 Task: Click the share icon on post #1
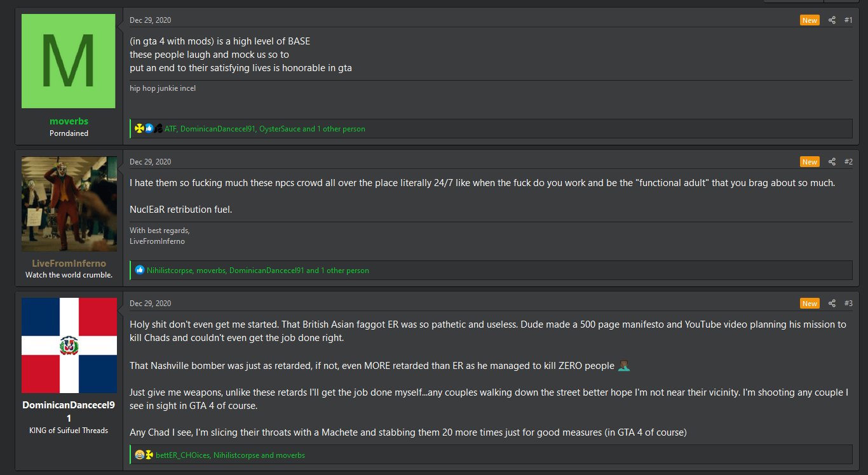(x=832, y=20)
